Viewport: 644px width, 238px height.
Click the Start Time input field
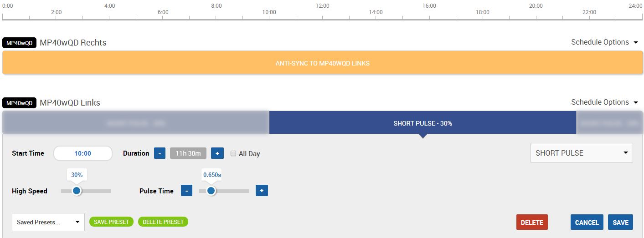point(82,153)
